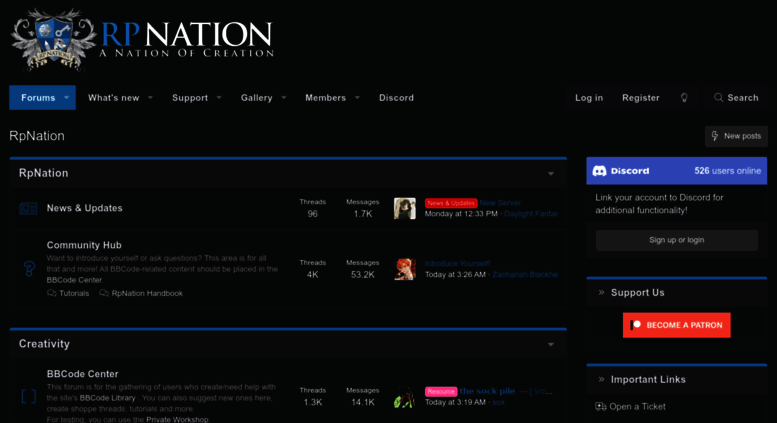Screen dimensions: 777x423
Task: Open avatar of News & Updates last poster
Action: coord(405,208)
